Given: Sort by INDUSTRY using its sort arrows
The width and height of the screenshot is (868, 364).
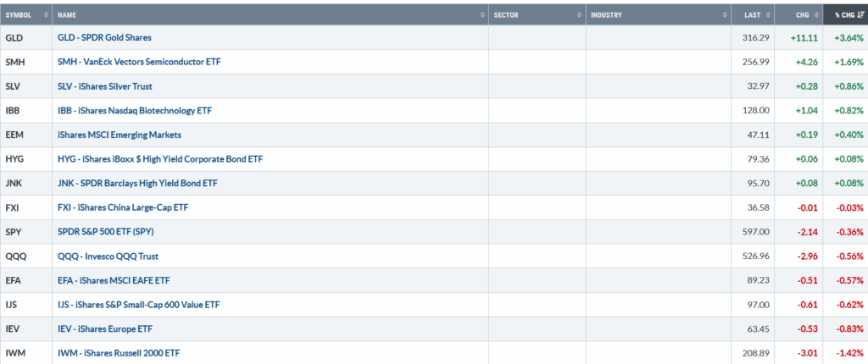Looking at the screenshot, I should (725, 15).
